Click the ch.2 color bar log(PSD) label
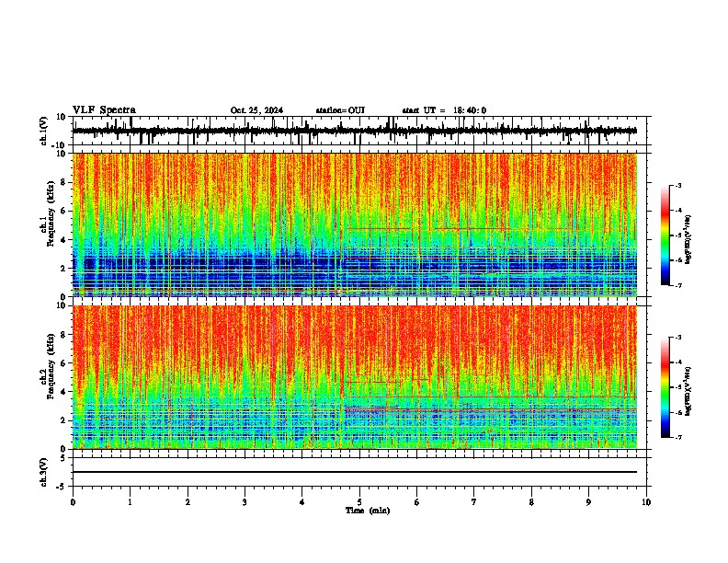The height and width of the screenshot is (563, 728). click(x=688, y=391)
